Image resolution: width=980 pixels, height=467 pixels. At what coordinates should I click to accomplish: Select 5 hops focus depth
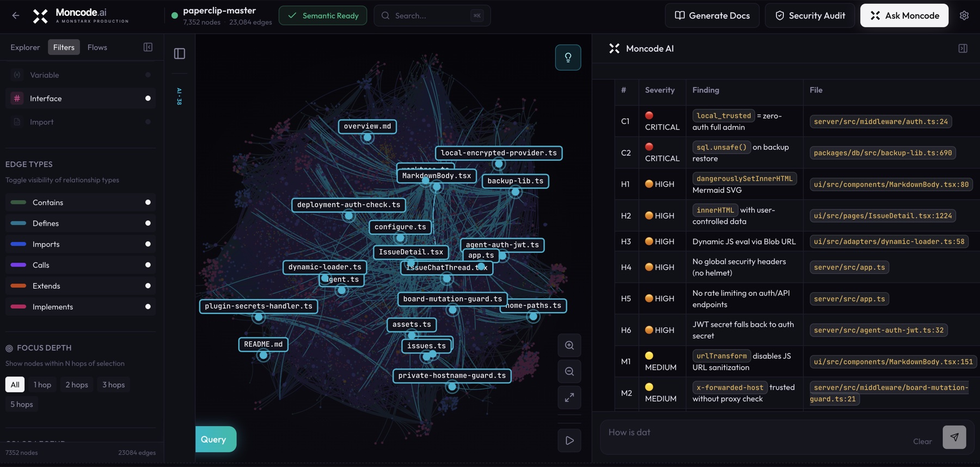[x=22, y=404]
